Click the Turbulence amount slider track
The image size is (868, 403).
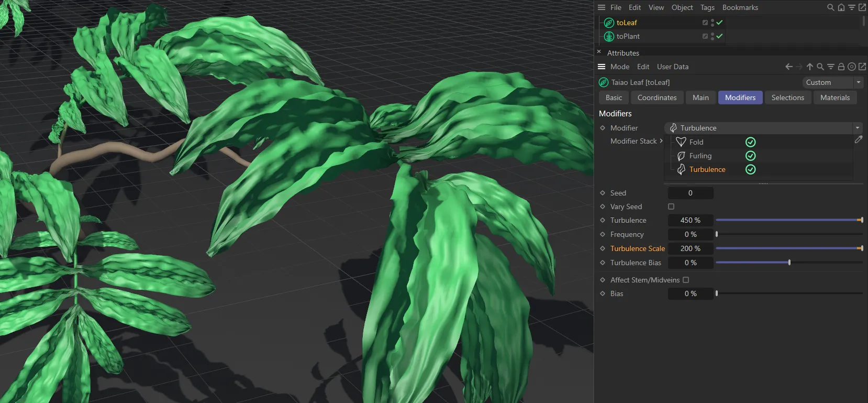pos(789,220)
